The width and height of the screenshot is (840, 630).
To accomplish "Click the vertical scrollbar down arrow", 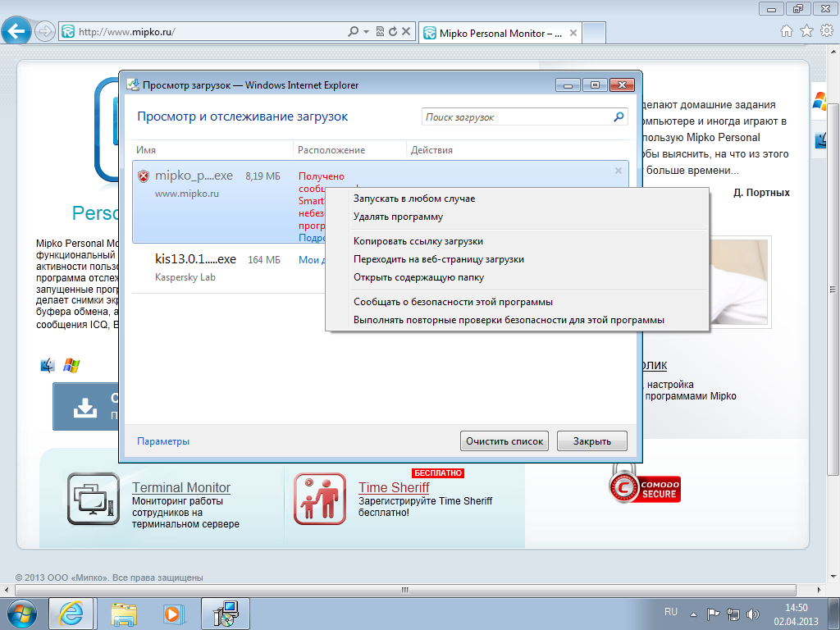I will tap(834, 577).
